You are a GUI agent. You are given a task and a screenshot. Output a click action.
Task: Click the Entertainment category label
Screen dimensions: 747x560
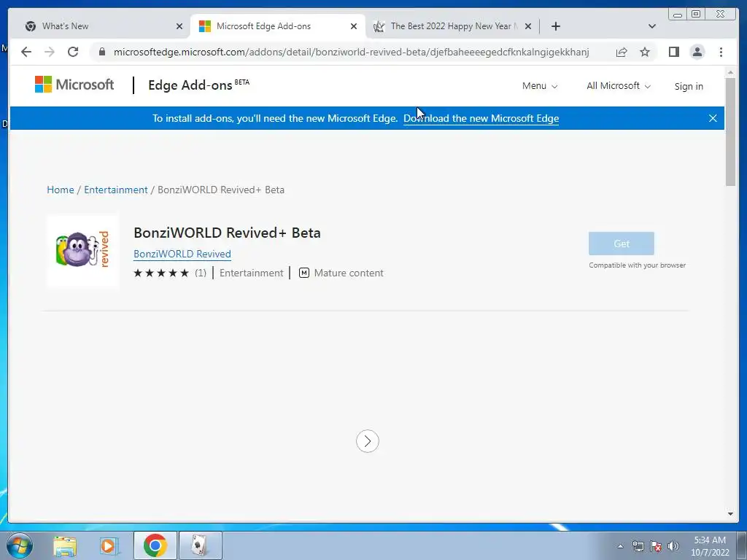[251, 273]
